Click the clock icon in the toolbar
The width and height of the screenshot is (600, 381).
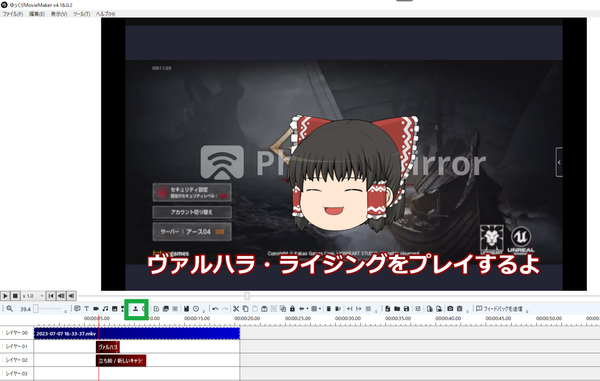point(196,309)
